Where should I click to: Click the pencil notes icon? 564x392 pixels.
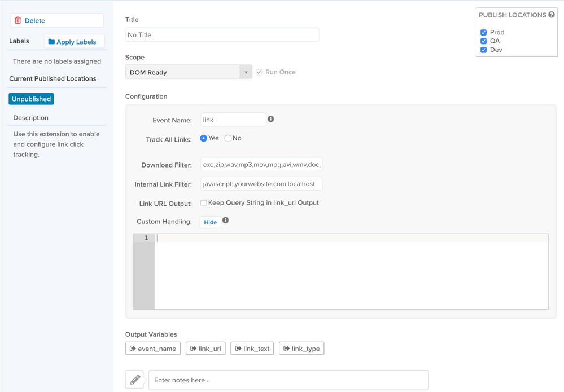pos(135,380)
